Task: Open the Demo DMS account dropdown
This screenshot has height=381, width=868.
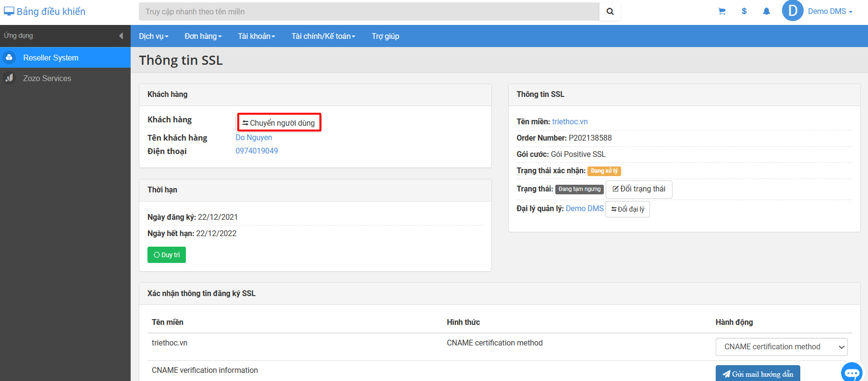Action: point(830,11)
